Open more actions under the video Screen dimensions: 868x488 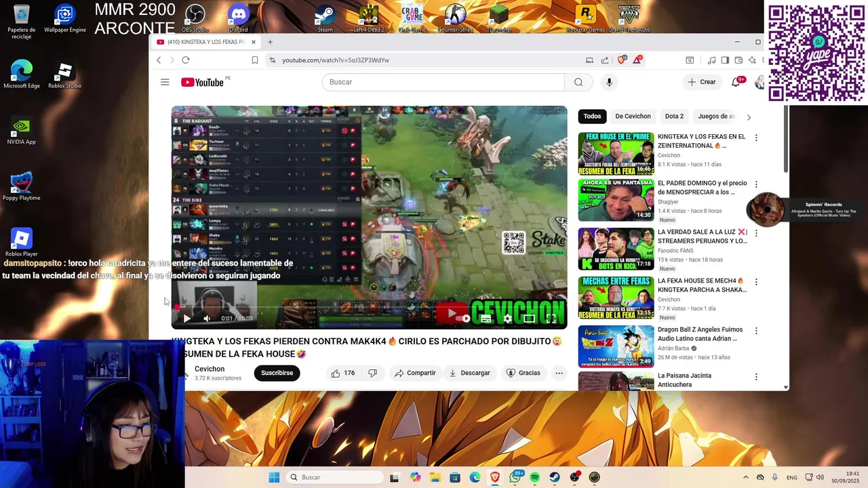point(559,373)
